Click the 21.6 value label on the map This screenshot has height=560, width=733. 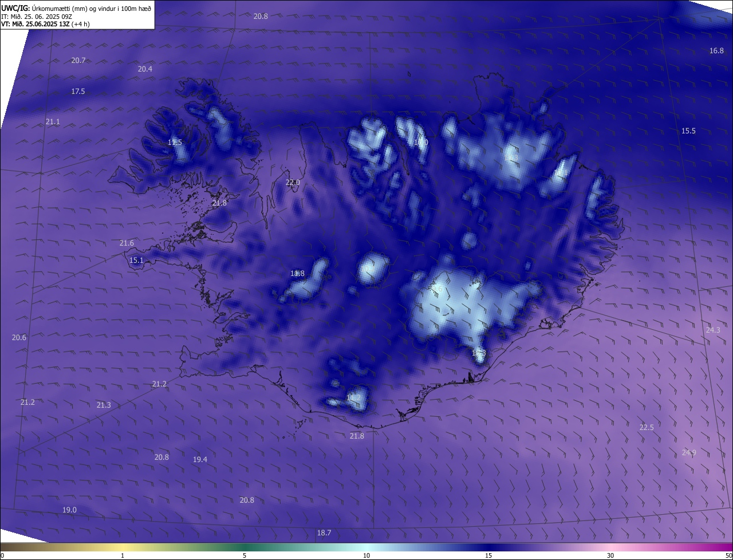tap(127, 243)
